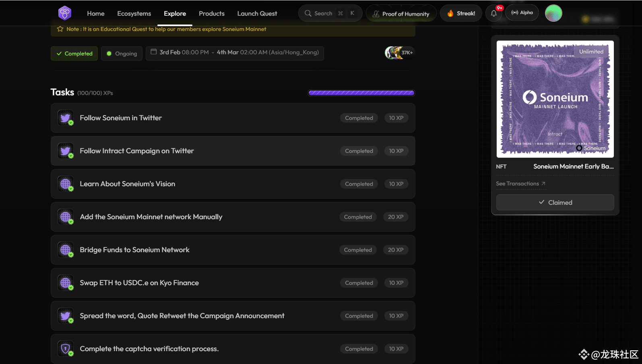
Task: Click the Ongoing status indicator
Action: coord(122,53)
